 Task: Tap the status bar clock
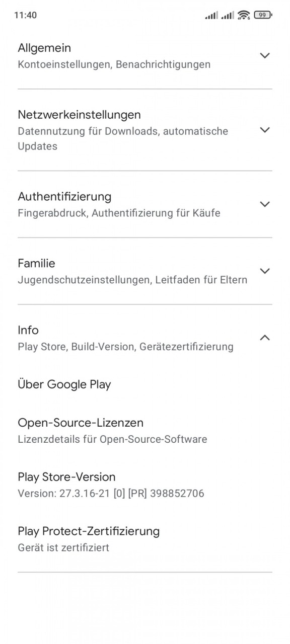[x=25, y=15]
